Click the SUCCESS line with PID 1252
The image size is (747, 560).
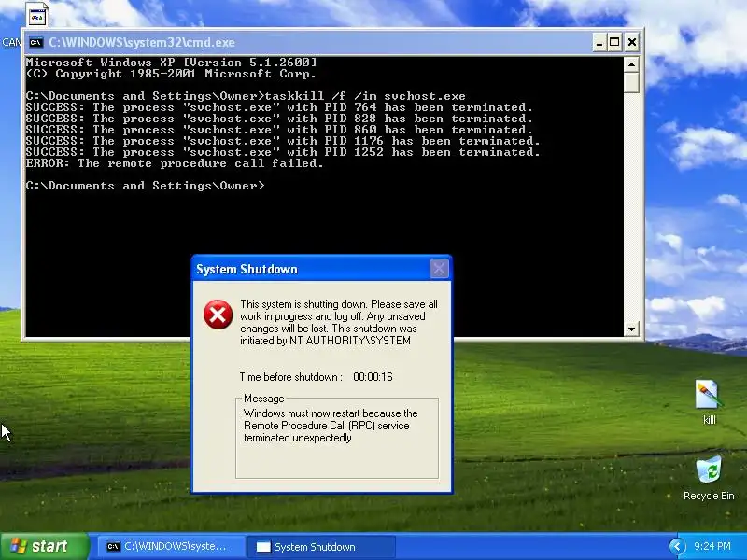(283, 152)
